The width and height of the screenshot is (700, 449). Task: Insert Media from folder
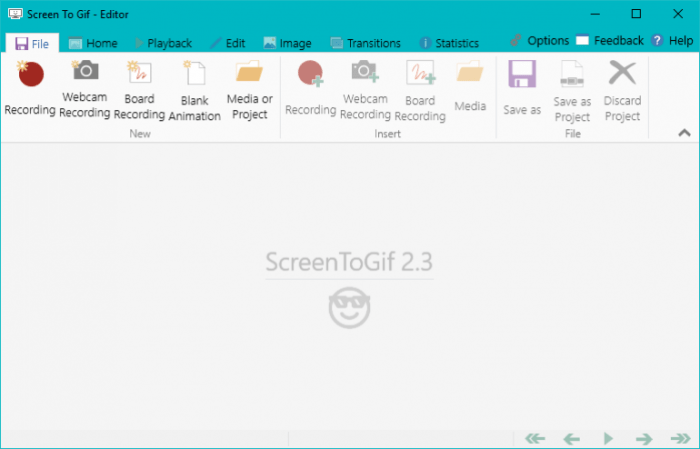(x=470, y=87)
